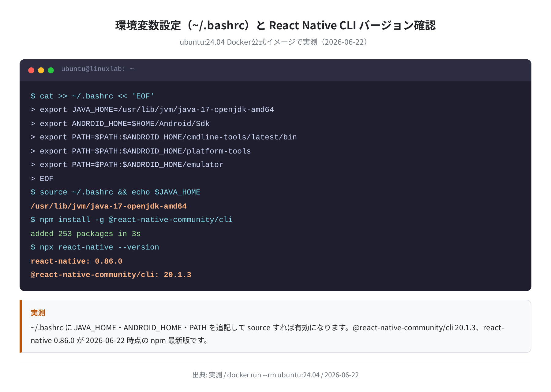Click the terminal title 'ubuntu@linuxlab: ~'
The width and height of the screenshot is (551, 392).
tap(98, 69)
